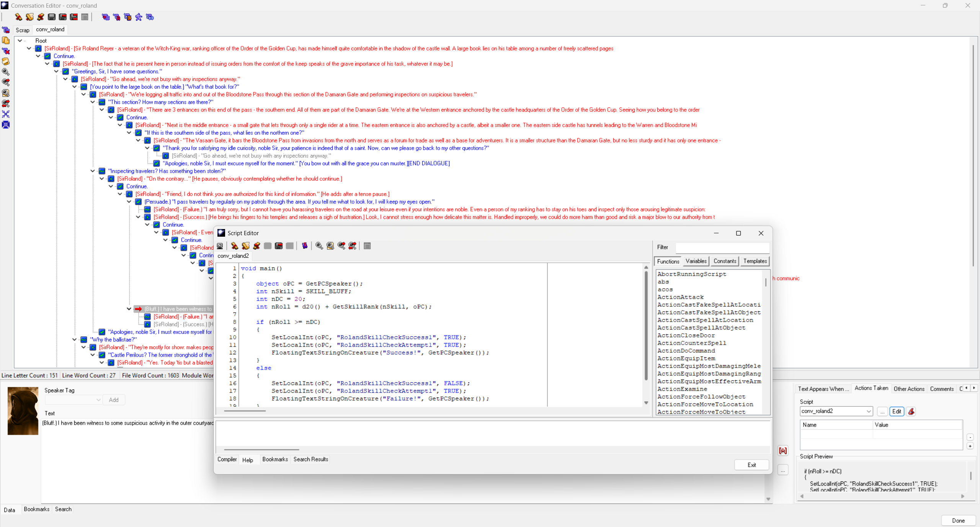Click the monitor icon in Script Editor toolbar
Image resolution: width=980 pixels, height=527 pixels.
pos(220,246)
